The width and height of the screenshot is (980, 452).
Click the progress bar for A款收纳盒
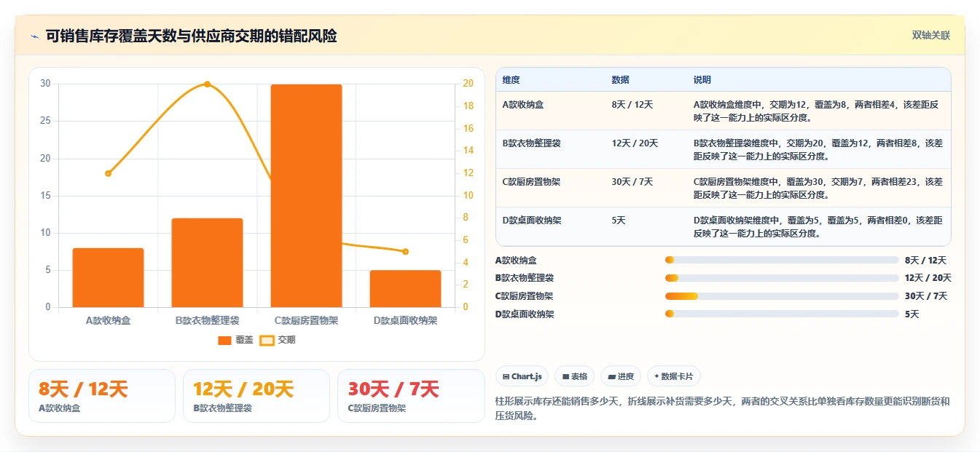(782, 260)
